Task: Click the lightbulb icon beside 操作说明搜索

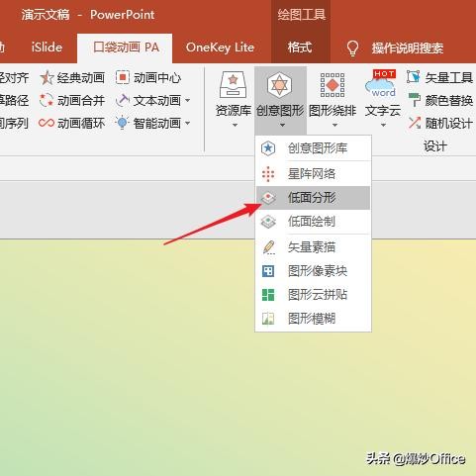Action: pyautogui.click(x=352, y=48)
